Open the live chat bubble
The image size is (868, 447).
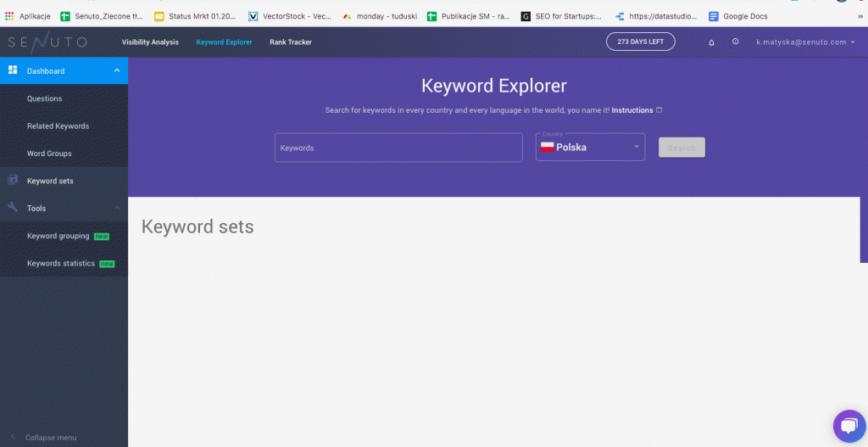[x=848, y=427]
